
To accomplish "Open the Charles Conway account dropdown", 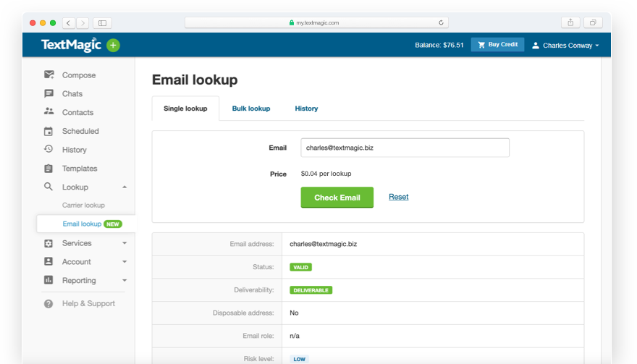I will tap(565, 45).
